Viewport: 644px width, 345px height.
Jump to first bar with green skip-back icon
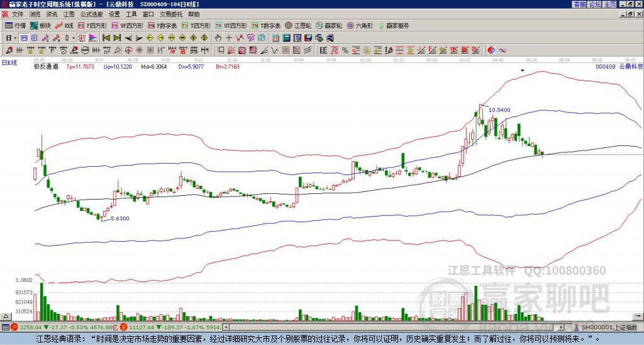coord(106,38)
